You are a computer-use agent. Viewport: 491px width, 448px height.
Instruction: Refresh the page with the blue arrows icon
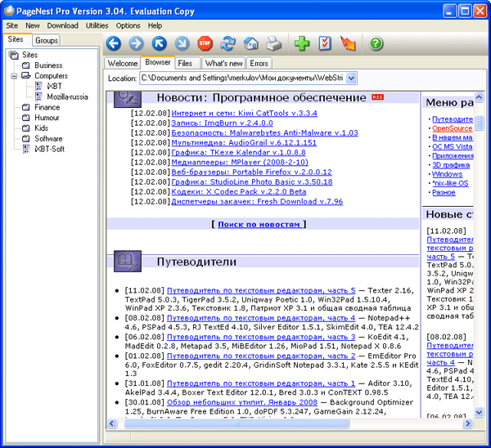(x=228, y=43)
